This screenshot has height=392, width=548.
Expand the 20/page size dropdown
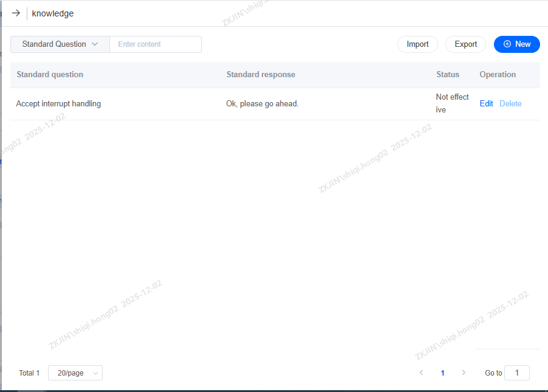pos(75,373)
